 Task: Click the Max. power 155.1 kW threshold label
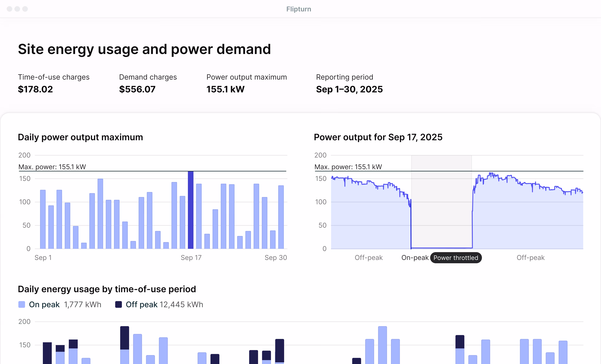(x=52, y=167)
